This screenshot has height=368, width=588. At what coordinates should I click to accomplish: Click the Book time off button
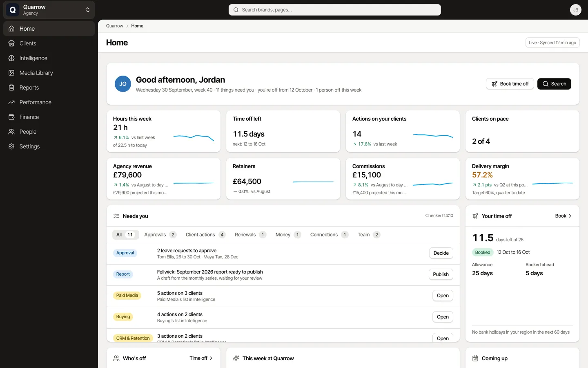(510, 84)
